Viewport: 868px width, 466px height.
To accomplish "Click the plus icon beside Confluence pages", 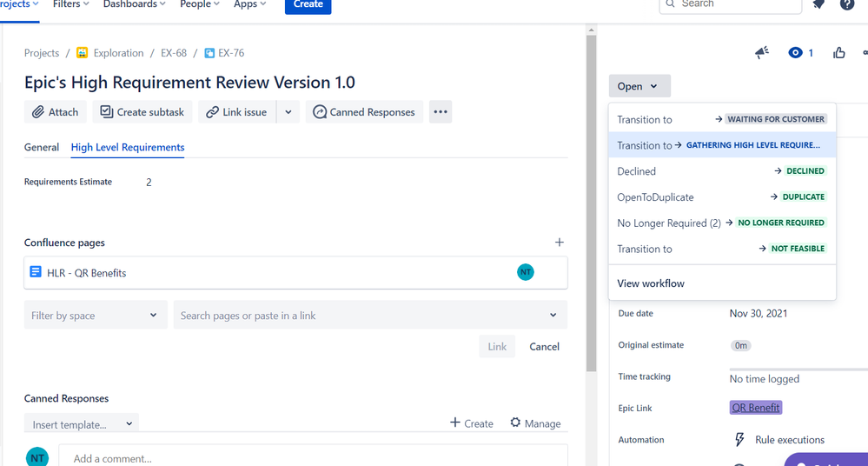I will [559, 243].
